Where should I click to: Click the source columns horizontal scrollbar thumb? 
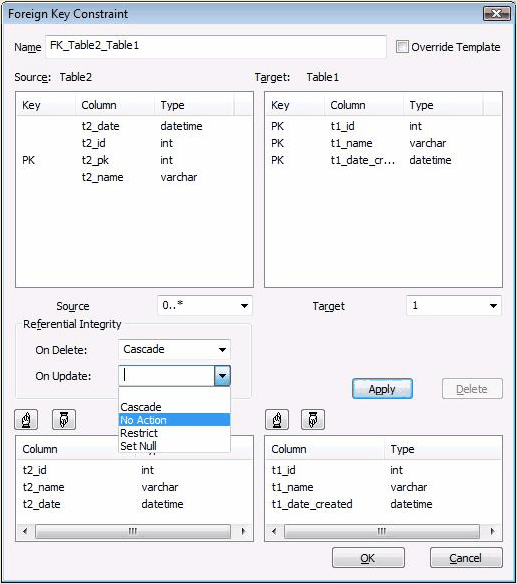click(133, 531)
